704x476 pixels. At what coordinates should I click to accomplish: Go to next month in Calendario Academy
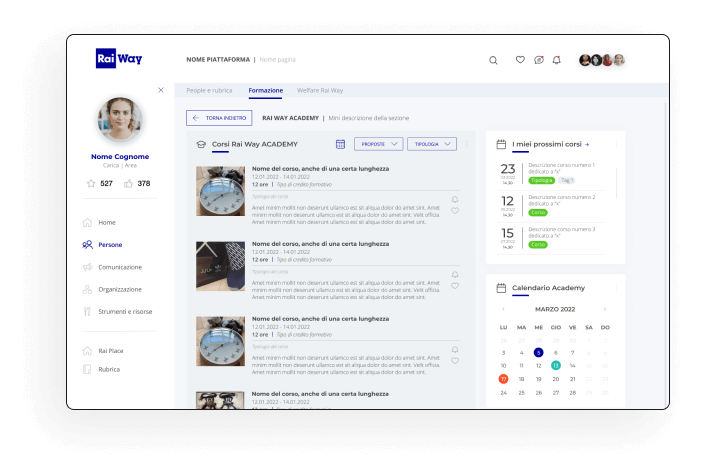pos(603,309)
